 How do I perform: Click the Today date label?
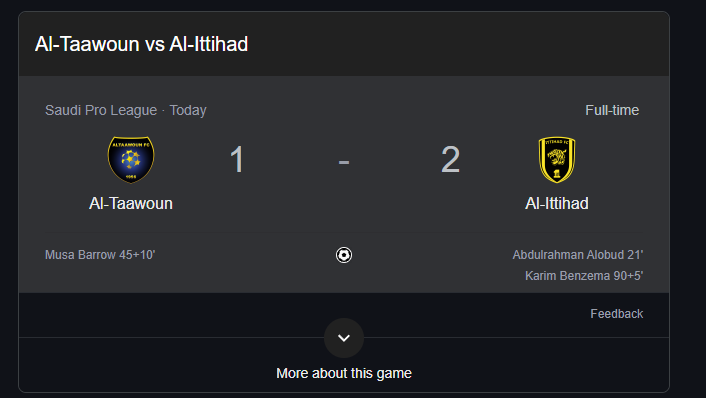(188, 110)
